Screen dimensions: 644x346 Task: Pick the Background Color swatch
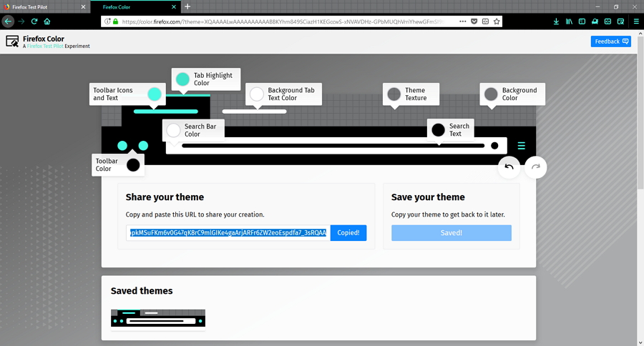click(491, 94)
